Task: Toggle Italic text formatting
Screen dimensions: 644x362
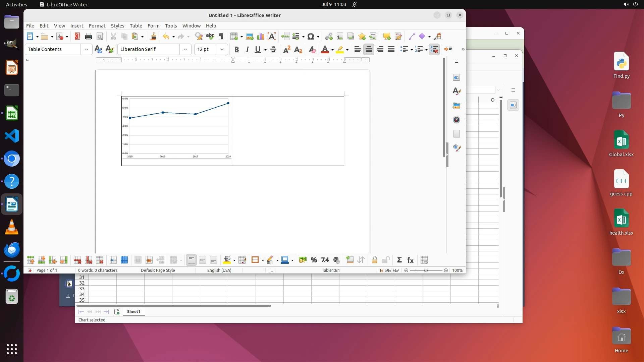Action: tap(247, 50)
